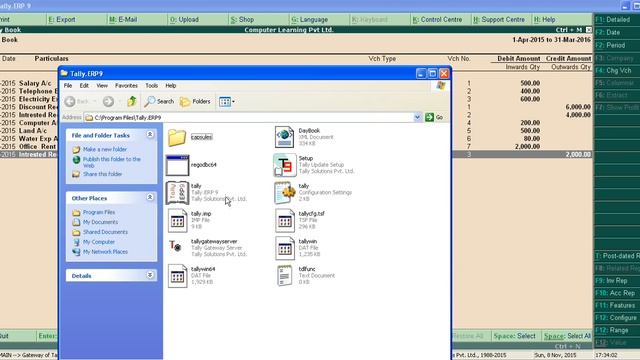Click the Explorer folder icon in title bar
The image size is (640, 360).
tap(64, 73)
